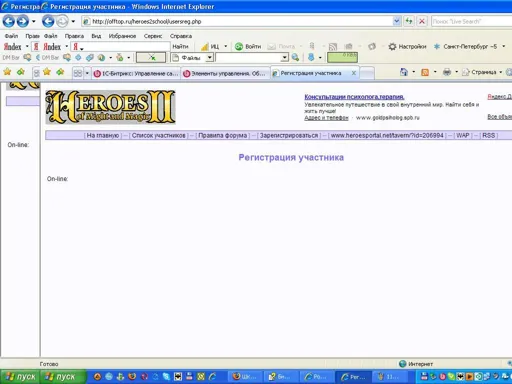Open the Избранное menu

[122, 36]
